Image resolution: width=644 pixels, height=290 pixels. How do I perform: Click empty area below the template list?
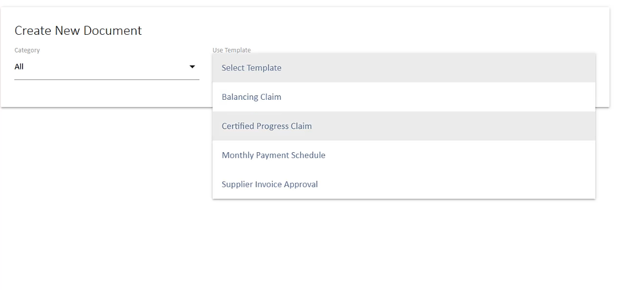[403, 243]
